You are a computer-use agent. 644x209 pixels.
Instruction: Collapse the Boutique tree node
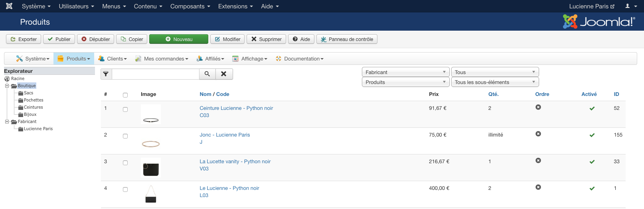[7, 86]
